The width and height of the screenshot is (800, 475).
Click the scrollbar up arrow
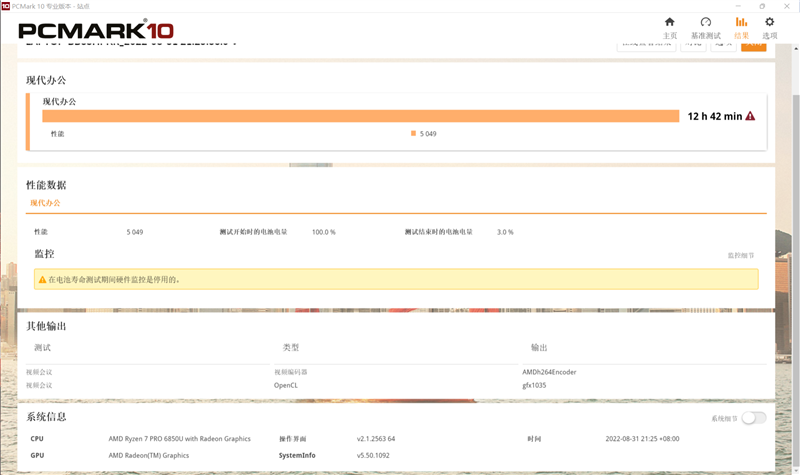(x=796, y=48)
